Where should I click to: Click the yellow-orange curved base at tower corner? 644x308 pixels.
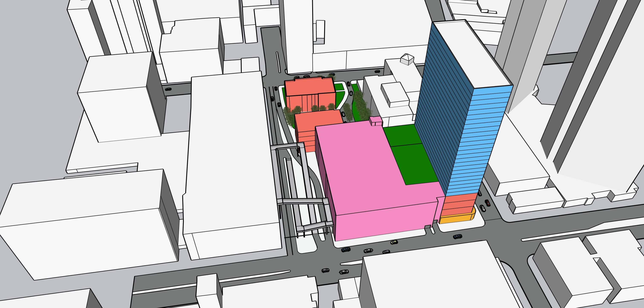[457, 218]
